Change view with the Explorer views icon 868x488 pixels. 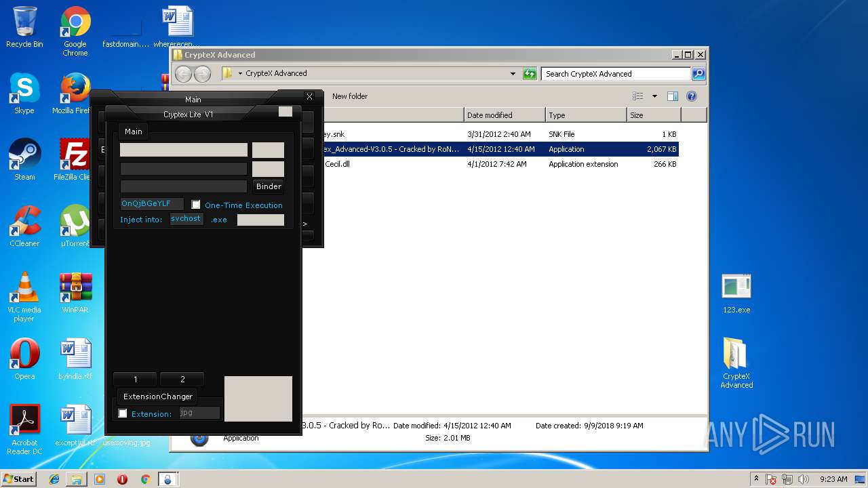coord(637,96)
